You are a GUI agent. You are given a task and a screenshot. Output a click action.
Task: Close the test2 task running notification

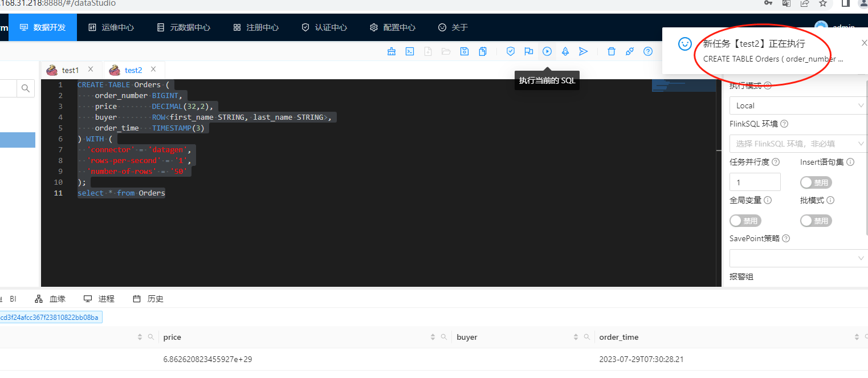[864, 43]
